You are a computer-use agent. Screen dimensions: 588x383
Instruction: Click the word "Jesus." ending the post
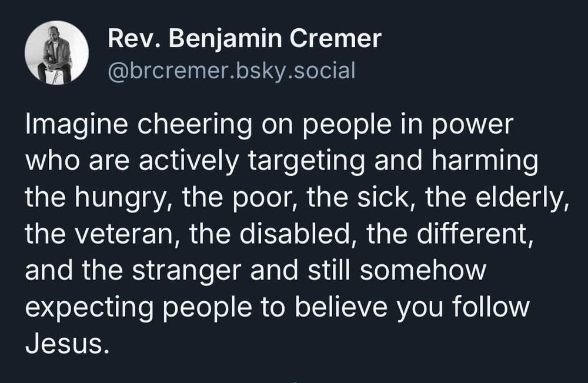(68, 344)
